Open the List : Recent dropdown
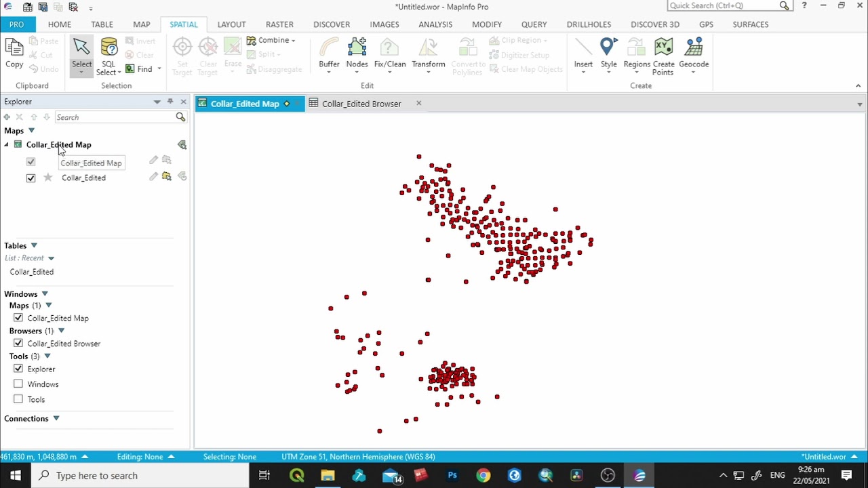Image resolution: width=868 pixels, height=488 pixels. click(51, 258)
